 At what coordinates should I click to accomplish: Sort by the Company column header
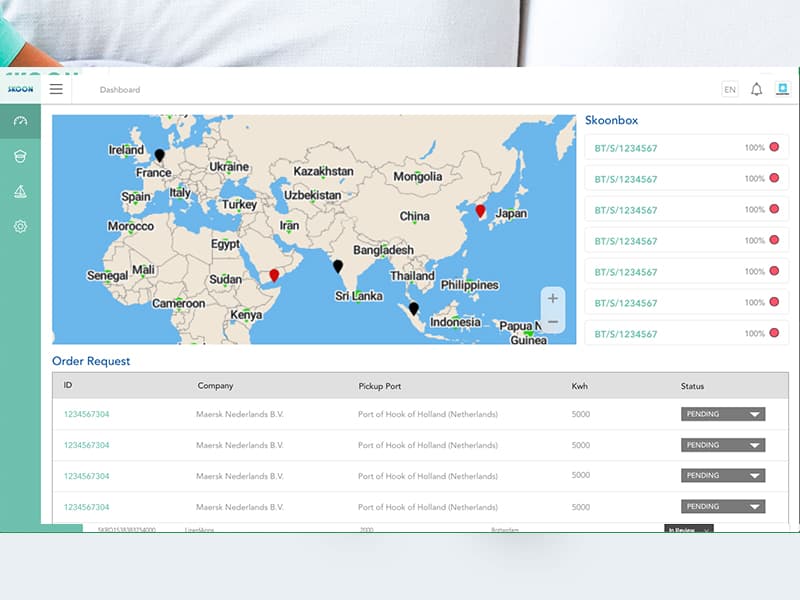[215, 386]
